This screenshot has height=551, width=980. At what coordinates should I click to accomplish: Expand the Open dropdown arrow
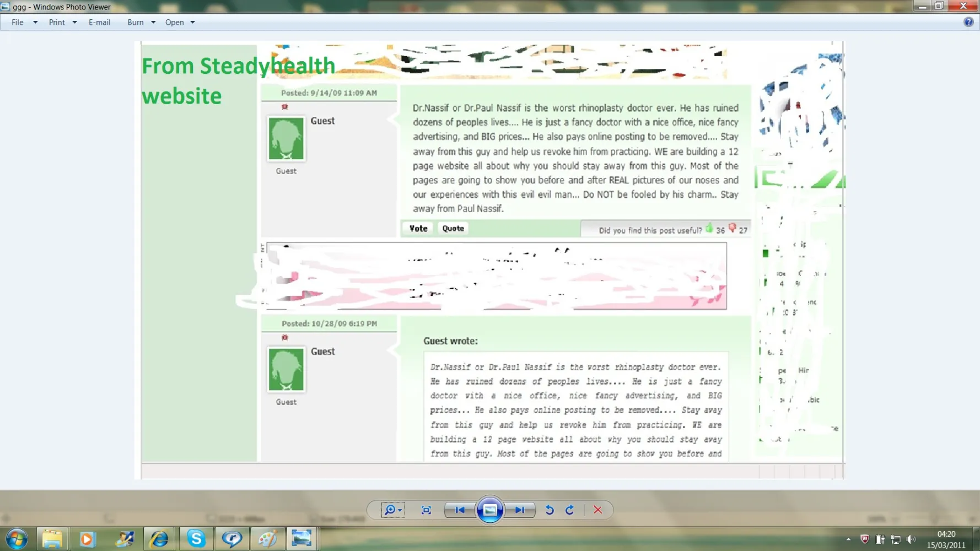point(193,23)
